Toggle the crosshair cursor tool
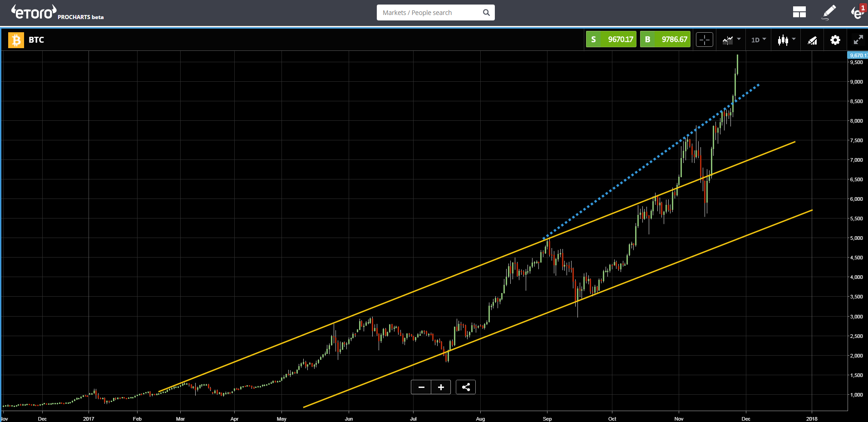 click(x=705, y=40)
